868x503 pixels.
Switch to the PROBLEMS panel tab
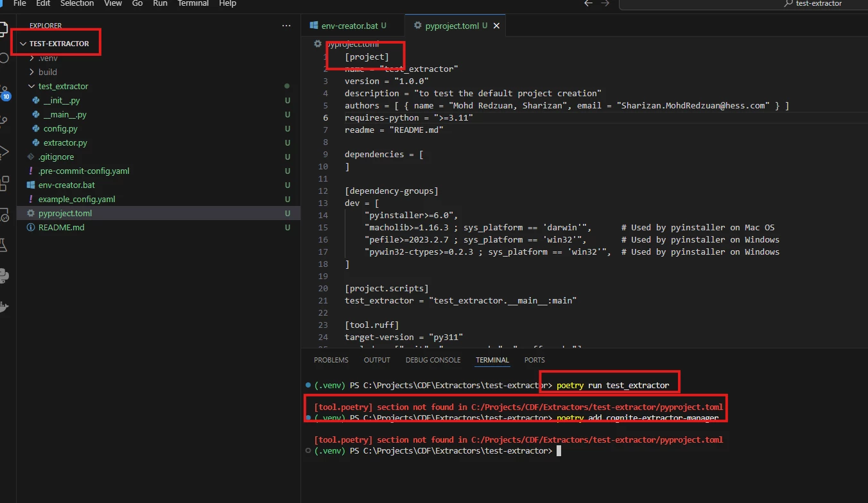point(331,360)
